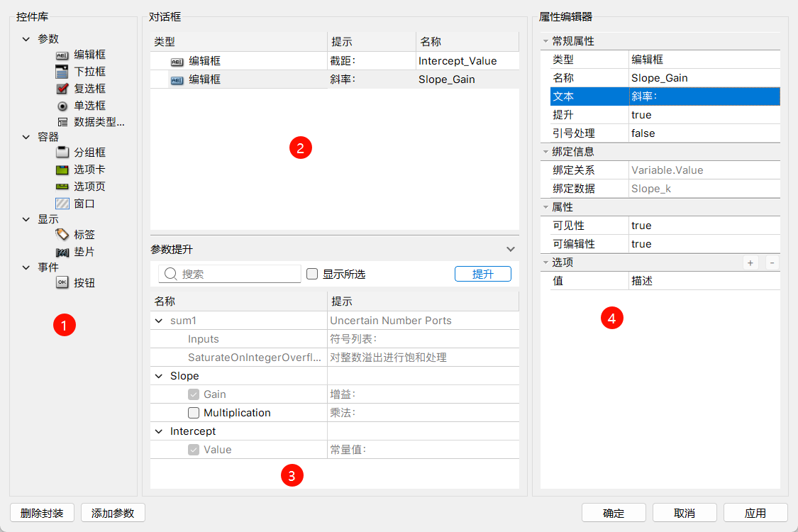Viewport: 798px width, 532px height.
Task: Pick the 复选框 checkbox control icon
Action: tap(62, 89)
